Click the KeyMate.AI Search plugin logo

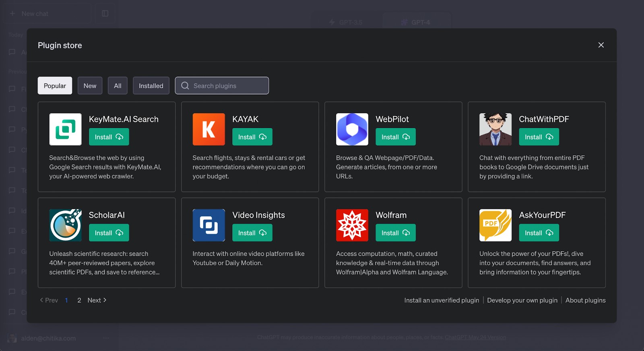[65, 129]
